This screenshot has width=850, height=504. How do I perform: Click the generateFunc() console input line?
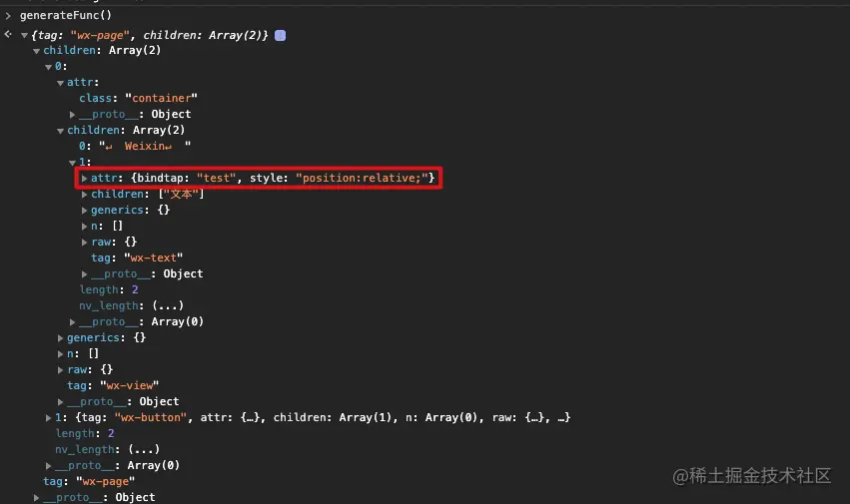click(x=65, y=16)
